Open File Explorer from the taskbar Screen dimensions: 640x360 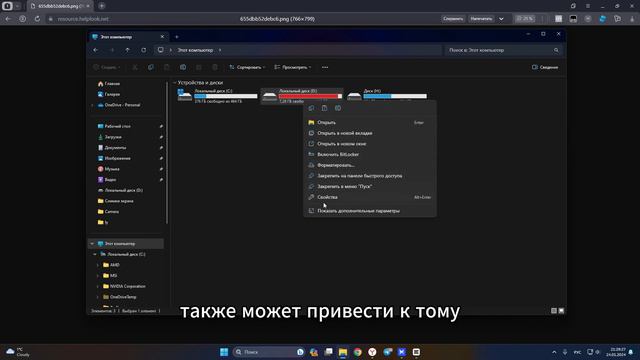pyautogui.click(x=343, y=352)
